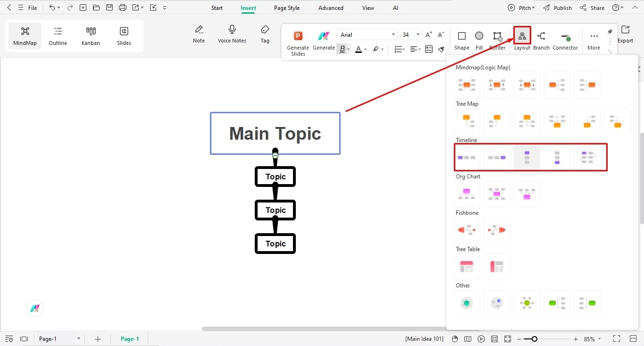Pin the floating toolbar
The image size is (644, 346).
click(x=610, y=32)
